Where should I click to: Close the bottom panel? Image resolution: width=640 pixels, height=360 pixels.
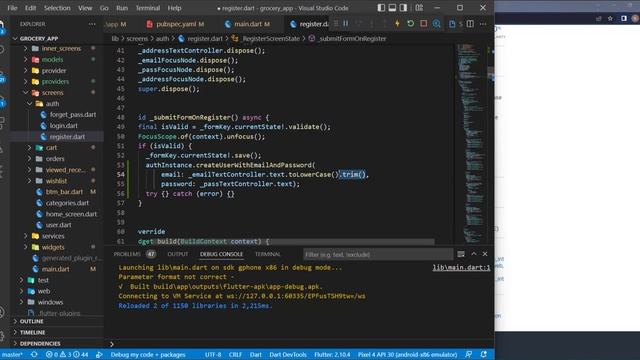[485, 254]
